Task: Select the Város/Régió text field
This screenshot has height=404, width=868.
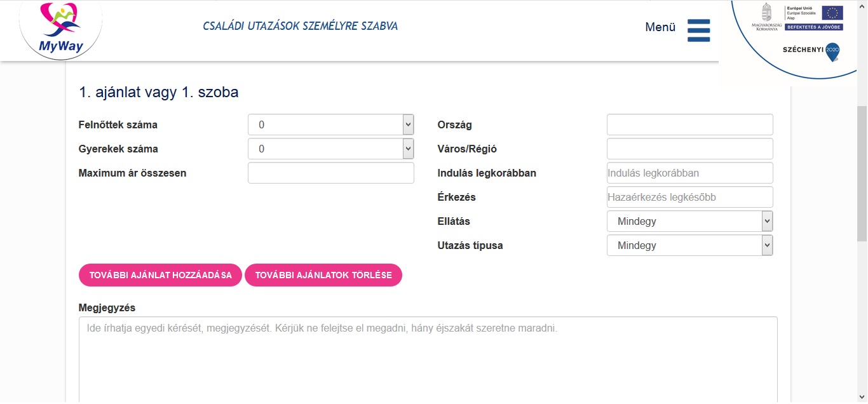Action: [689, 149]
